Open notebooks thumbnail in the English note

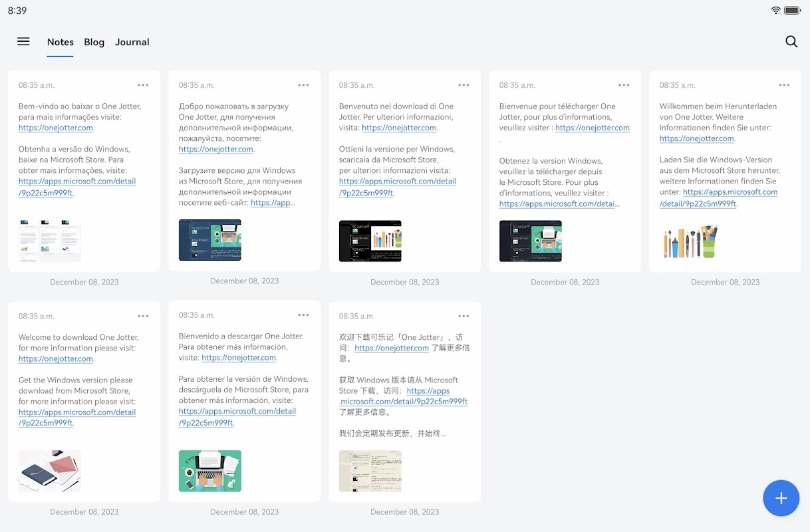(x=50, y=471)
